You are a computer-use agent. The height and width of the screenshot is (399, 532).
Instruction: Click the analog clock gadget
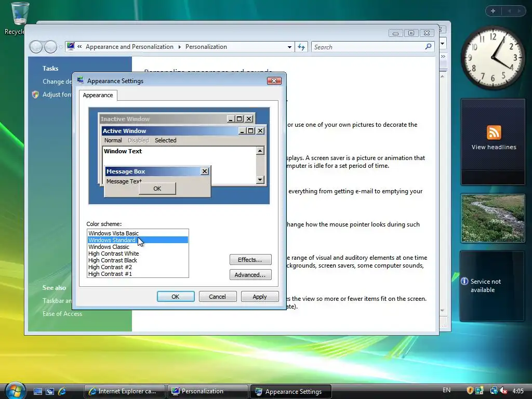(493, 58)
